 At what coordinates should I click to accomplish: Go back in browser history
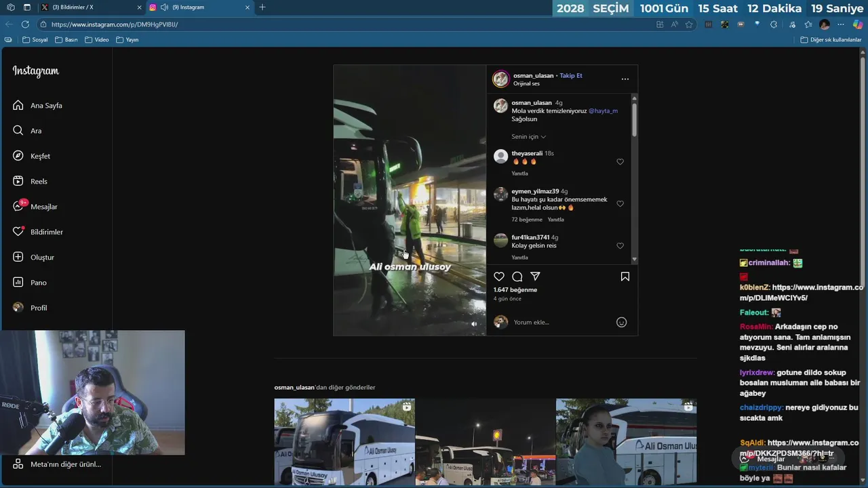[x=9, y=24]
